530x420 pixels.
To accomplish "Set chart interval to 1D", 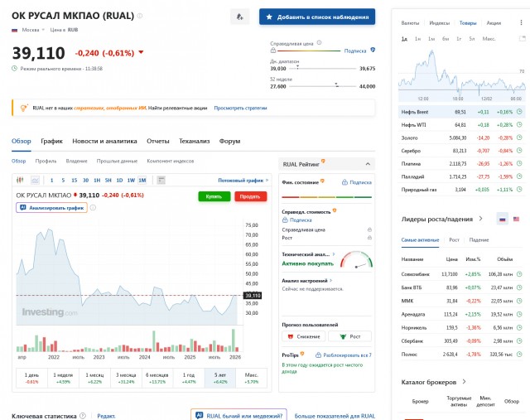I will [119, 181].
